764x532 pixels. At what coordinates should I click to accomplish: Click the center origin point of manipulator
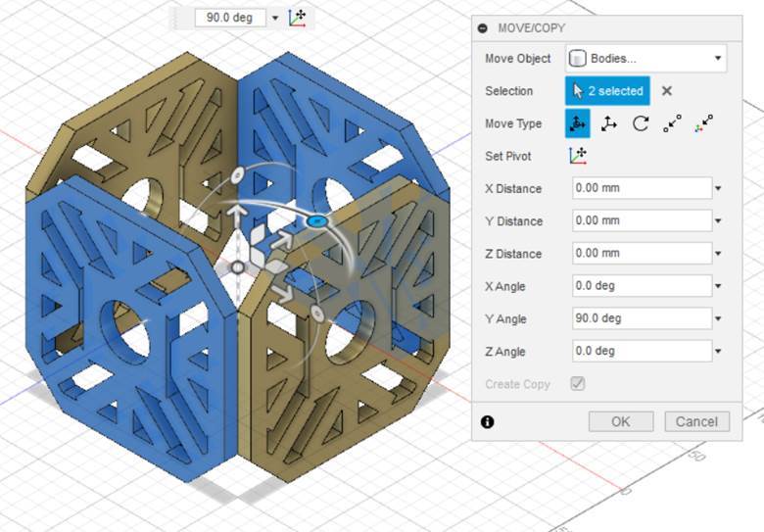click(x=238, y=267)
